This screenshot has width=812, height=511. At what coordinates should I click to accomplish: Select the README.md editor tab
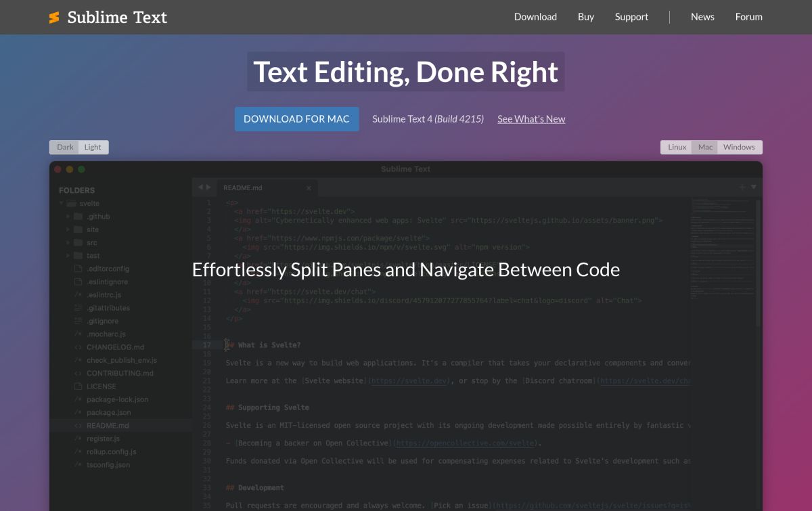[266, 187]
